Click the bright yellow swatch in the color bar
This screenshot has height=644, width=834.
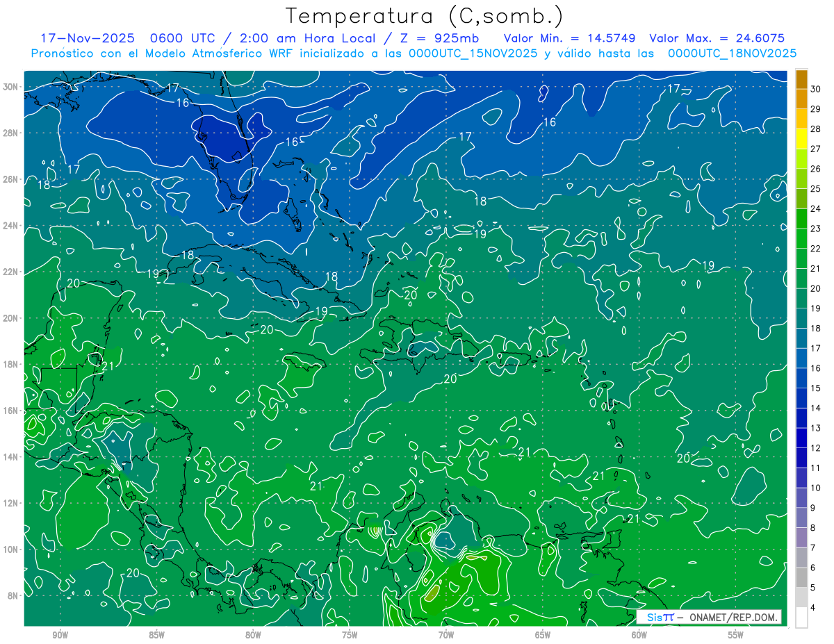[801, 140]
